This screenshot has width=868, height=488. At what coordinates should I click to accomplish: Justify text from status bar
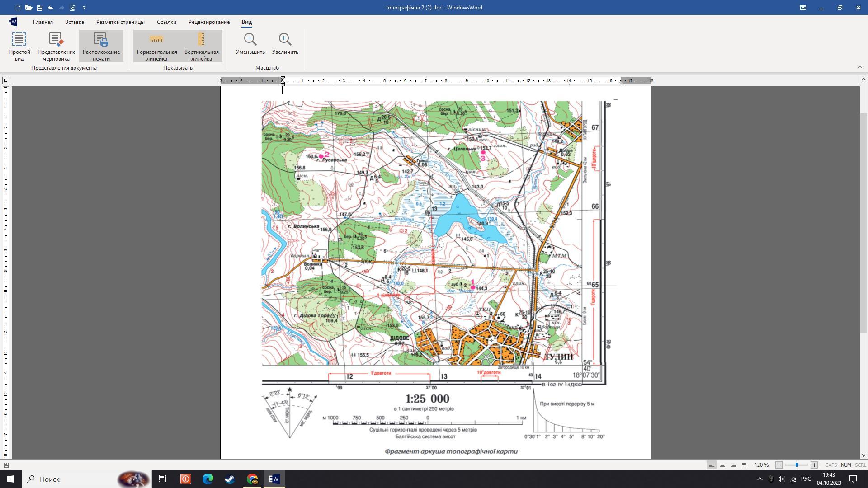[x=744, y=465]
